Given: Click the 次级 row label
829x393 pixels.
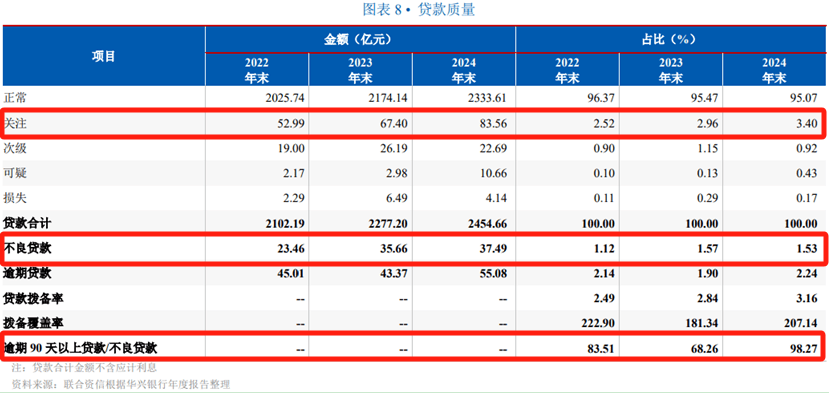Looking at the screenshot, I should tap(15, 149).
